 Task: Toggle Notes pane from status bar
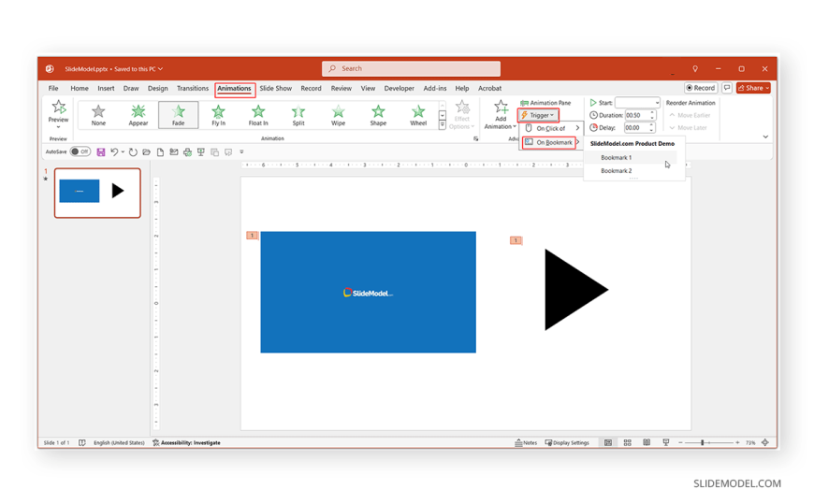click(x=526, y=442)
